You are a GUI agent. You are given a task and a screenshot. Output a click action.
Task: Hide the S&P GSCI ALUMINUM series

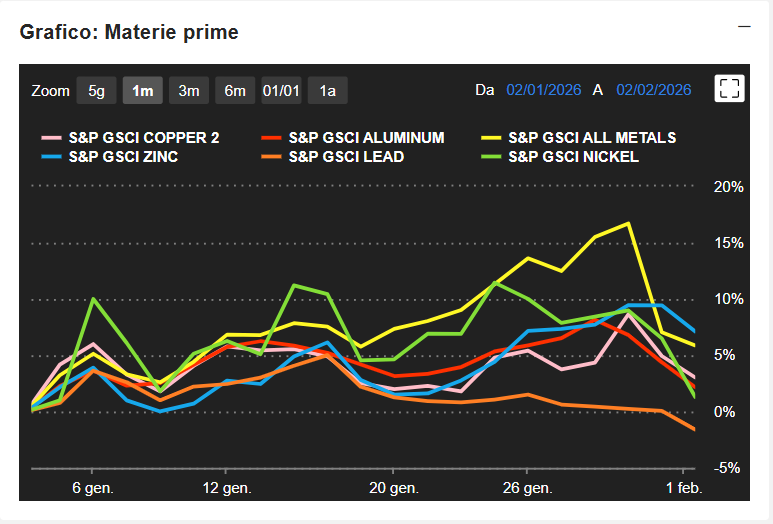[366, 138]
